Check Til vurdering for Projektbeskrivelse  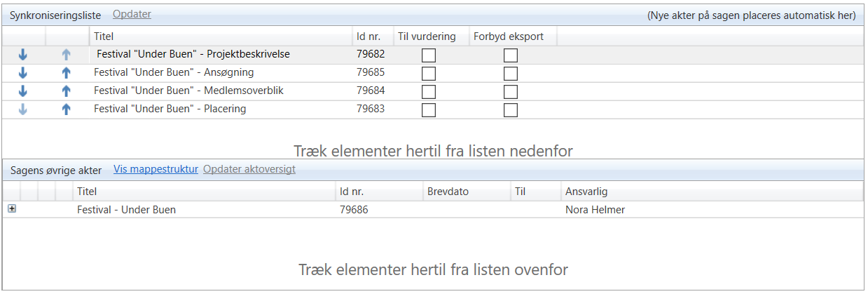point(428,55)
